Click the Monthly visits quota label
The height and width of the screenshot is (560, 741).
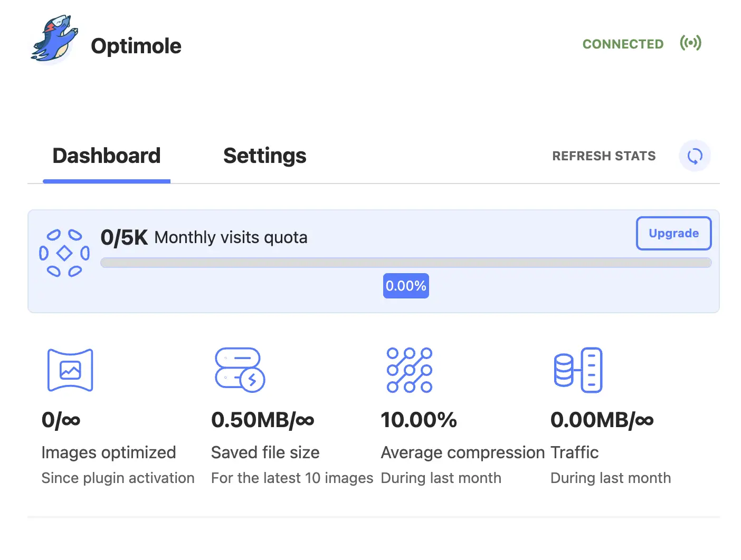(x=231, y=238)
